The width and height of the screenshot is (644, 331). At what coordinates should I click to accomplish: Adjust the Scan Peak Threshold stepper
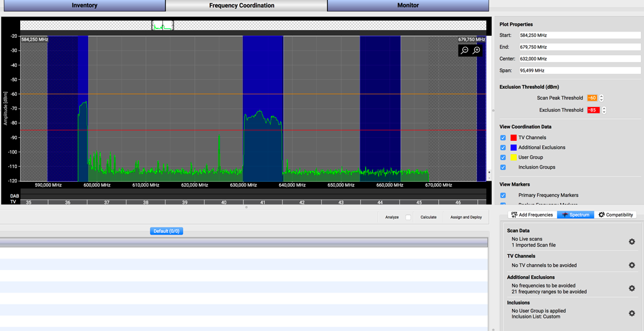coord(602,98)
